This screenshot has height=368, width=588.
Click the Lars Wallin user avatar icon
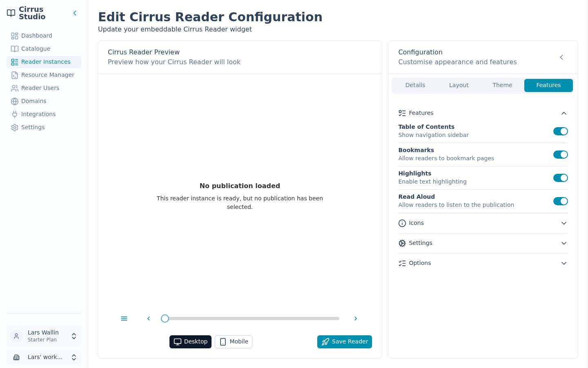(x=16, y=336)
